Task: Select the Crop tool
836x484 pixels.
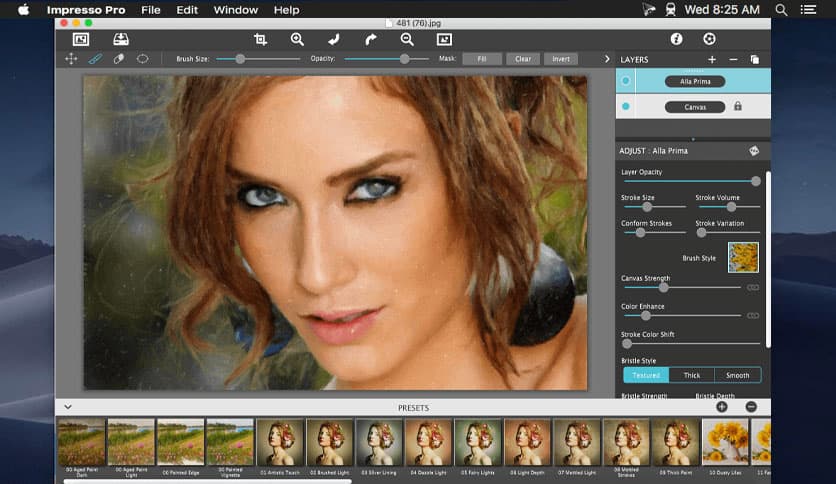Action: [x=260, y=39]
